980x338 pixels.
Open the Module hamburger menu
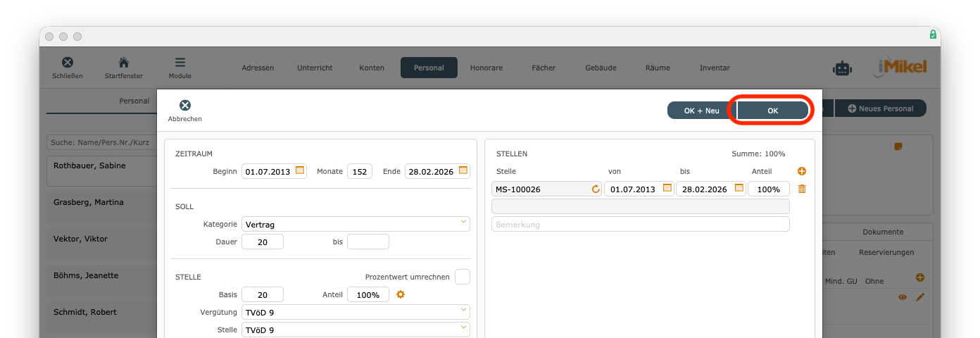[180, 63]
